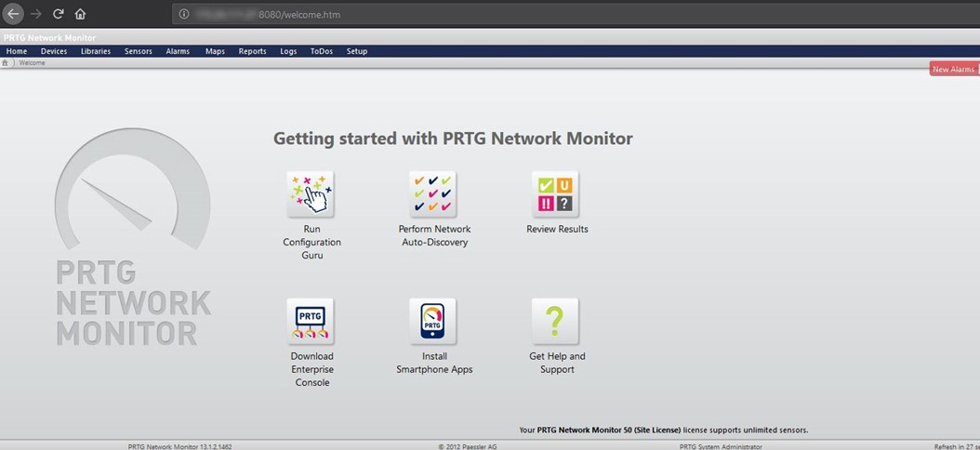Open the Libraries menu

pyautogui.click(x=96, y=51)
